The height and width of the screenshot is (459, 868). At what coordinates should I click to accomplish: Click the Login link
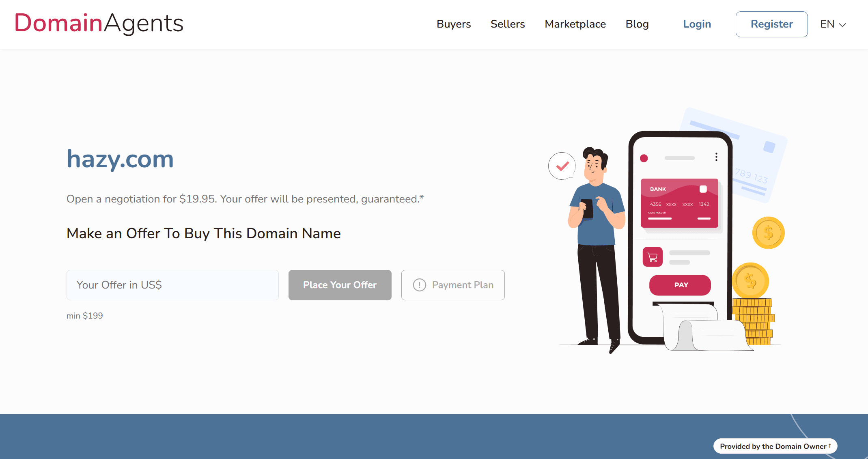697,24
